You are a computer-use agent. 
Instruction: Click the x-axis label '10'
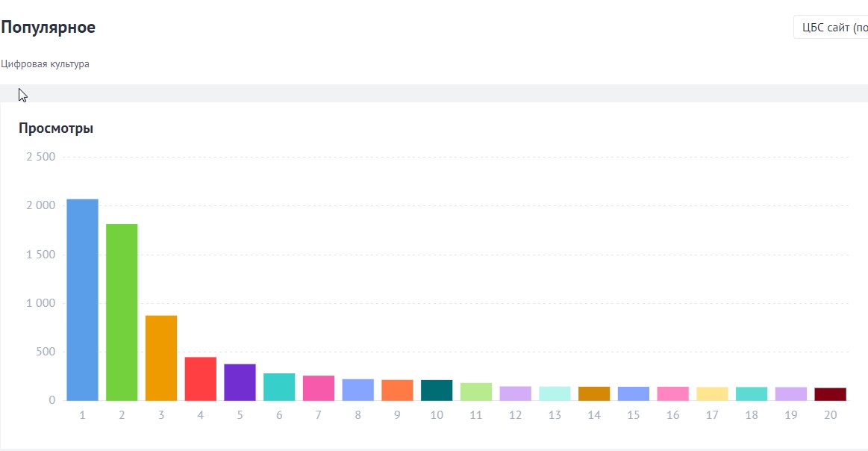pos(437,415)
